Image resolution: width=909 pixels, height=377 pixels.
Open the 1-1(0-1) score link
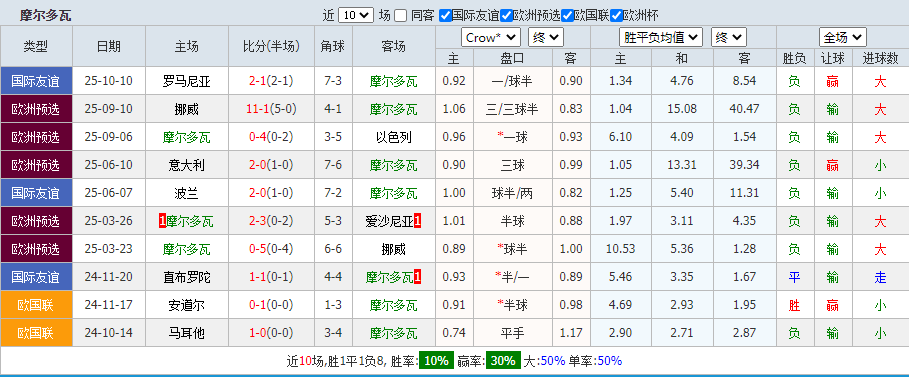coord(272,277)
